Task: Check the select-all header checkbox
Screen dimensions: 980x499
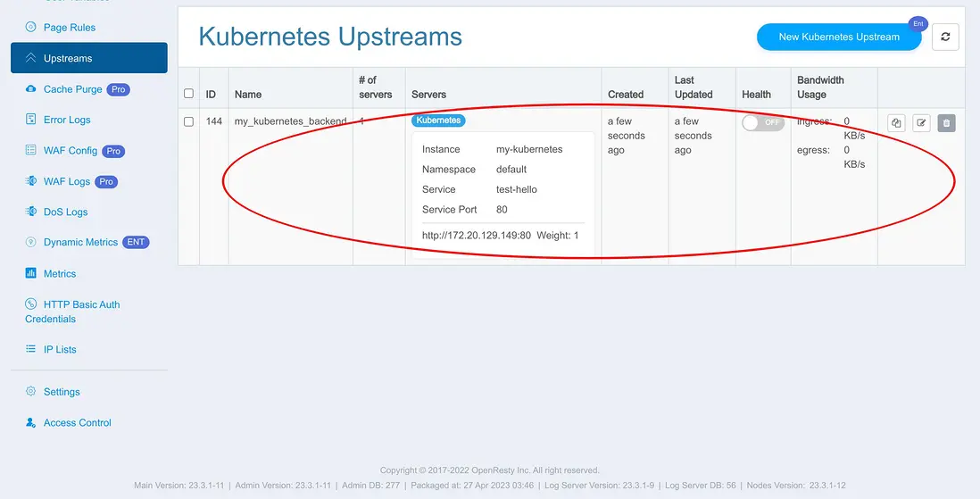Action: pos(188,94)
